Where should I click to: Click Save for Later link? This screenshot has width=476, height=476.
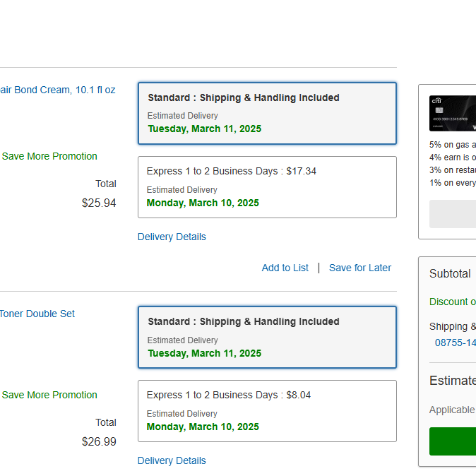point(359,268)
